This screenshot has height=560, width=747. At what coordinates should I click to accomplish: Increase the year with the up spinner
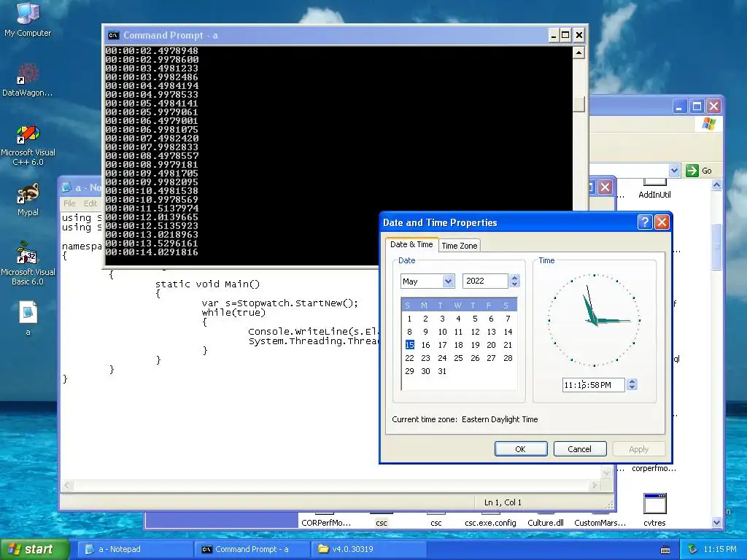(514, 278)
